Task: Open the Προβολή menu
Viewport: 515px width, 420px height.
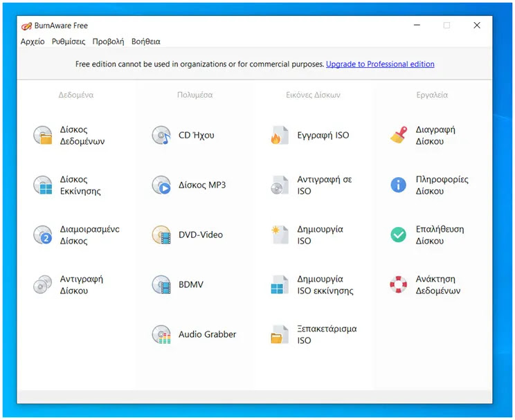Action: (x=108, y=42)
